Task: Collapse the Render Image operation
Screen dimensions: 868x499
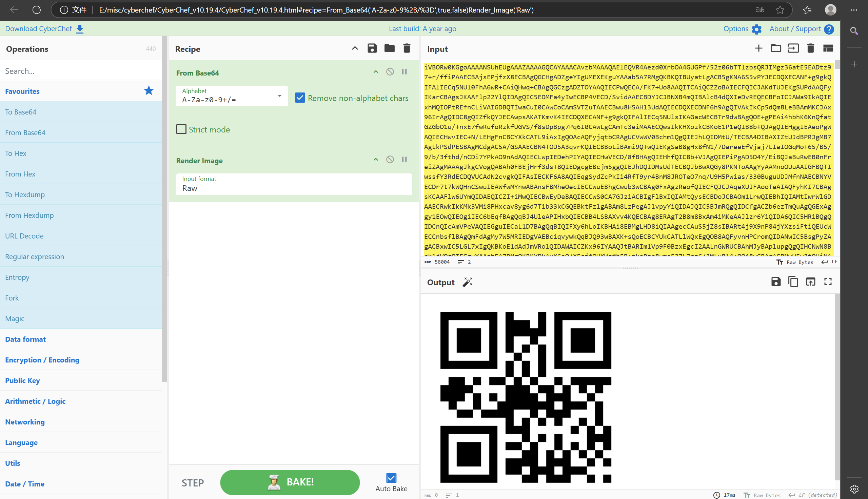Action: click(x=376, y=159)
